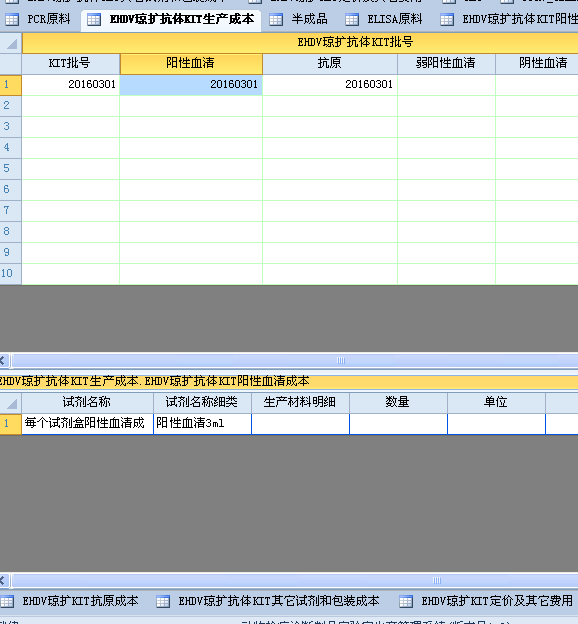578x624 pixels.
Task: Select the 阳性血清 column header
Action: click(x=191, y=64)
